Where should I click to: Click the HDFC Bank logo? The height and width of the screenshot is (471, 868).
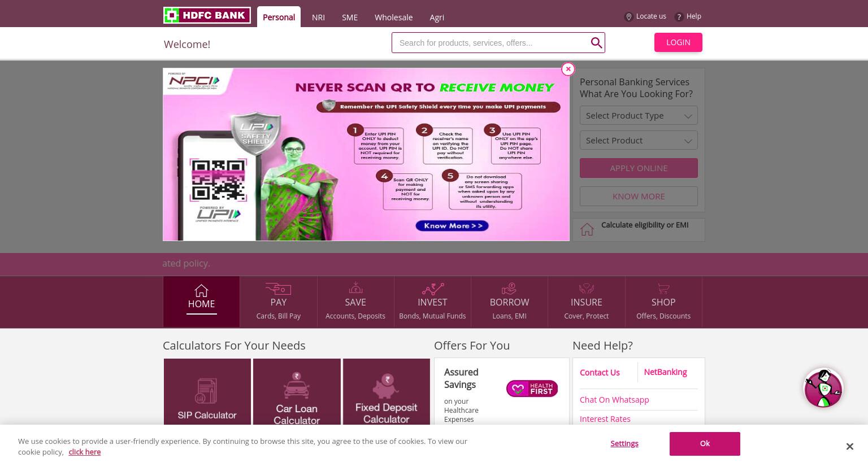pos(207,15)
